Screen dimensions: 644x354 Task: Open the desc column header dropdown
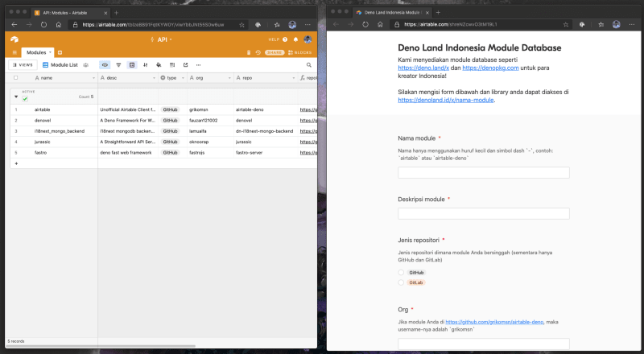(154, 77)
